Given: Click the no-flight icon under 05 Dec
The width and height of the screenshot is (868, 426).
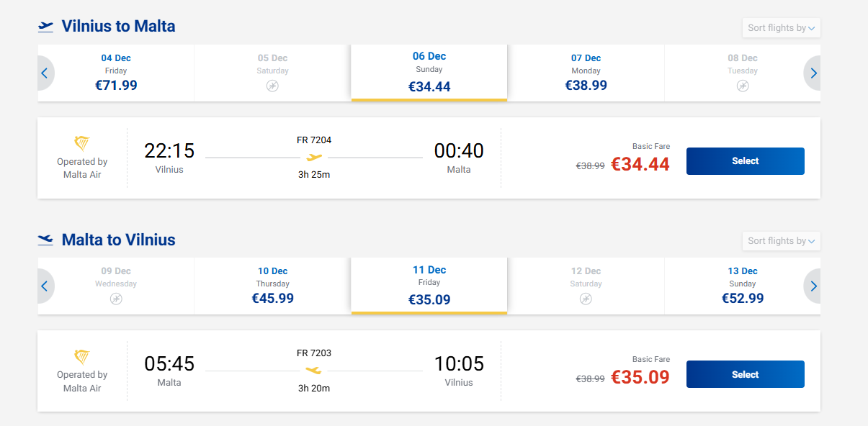Looking at the screenshot, I should pos(272,86).
